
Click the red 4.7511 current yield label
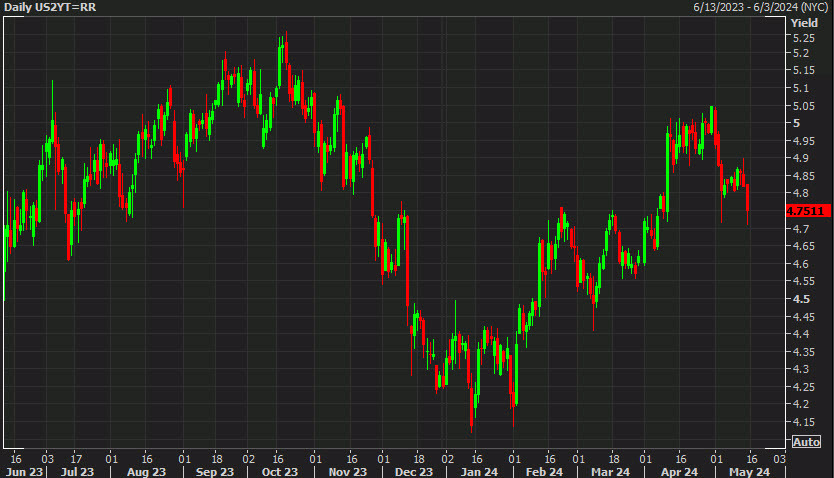click(x=807, y=211)
